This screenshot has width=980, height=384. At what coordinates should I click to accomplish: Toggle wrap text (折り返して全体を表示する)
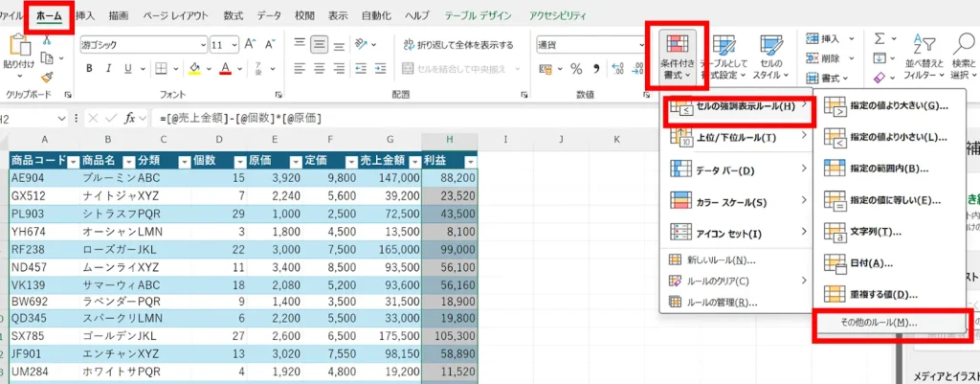(x=457, y=44)
